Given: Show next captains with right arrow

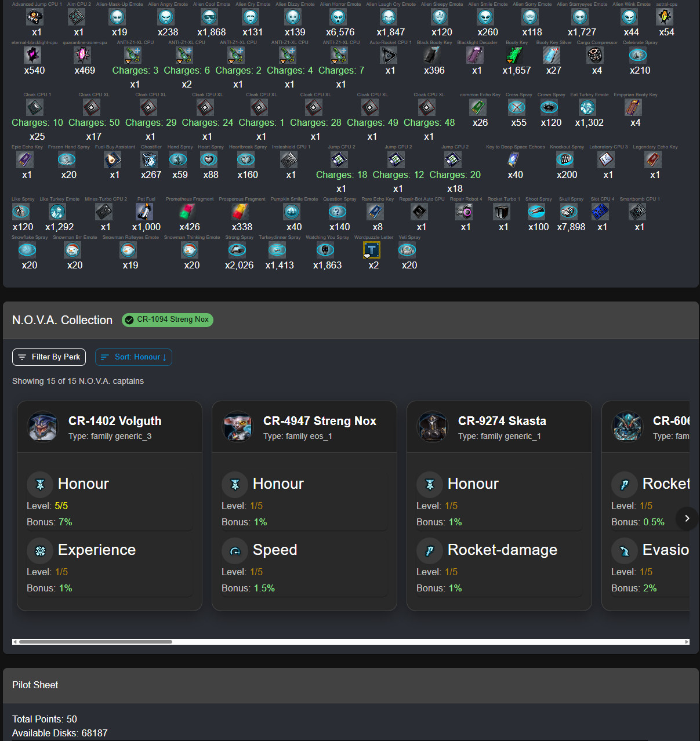Looking at the screenshot, I should 687,518.
